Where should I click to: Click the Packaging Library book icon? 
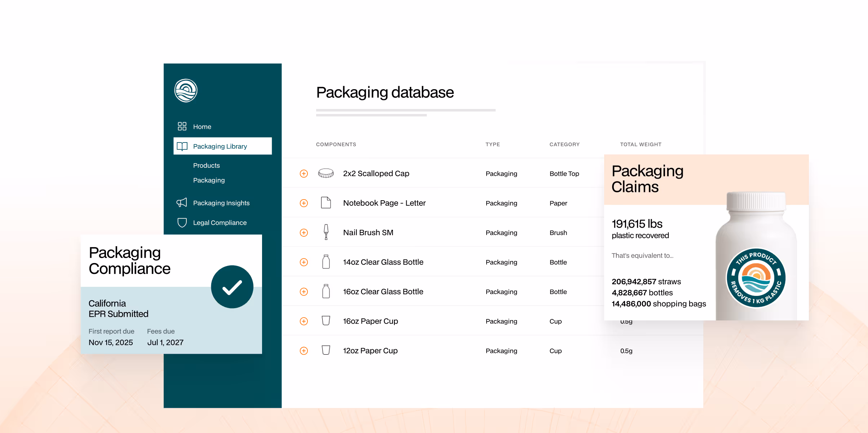click(x=182, y=146)
